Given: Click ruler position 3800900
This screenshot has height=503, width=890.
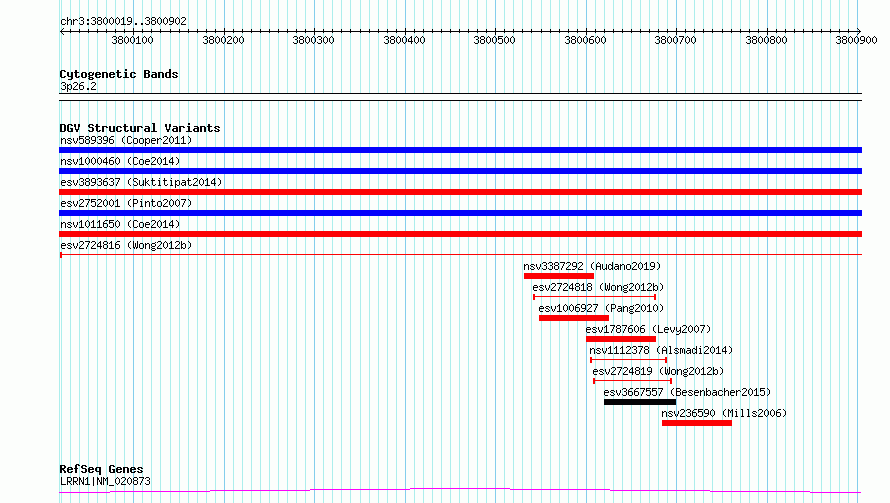Looking at the screenshot, I should pyautogui.click(x=857, y=40).
